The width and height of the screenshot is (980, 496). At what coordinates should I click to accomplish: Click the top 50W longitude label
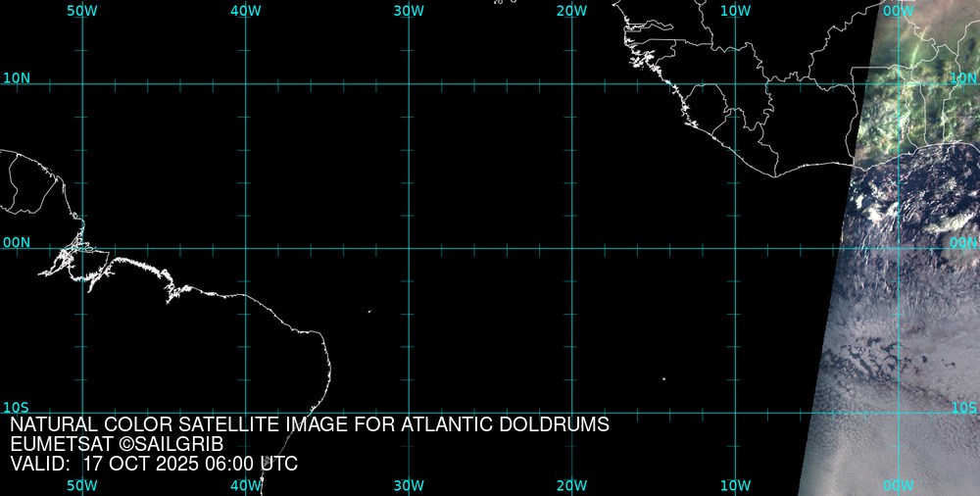click(82, 10)
